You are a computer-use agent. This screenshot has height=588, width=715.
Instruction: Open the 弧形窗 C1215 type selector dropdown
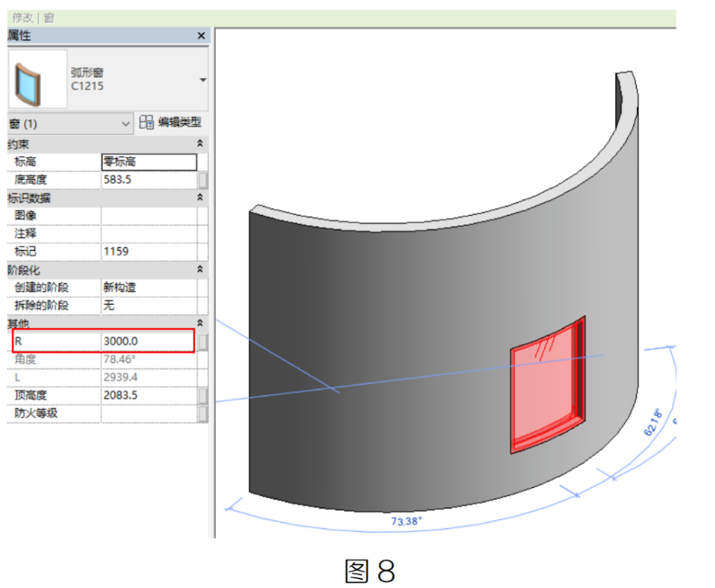(x=203, y=80)
